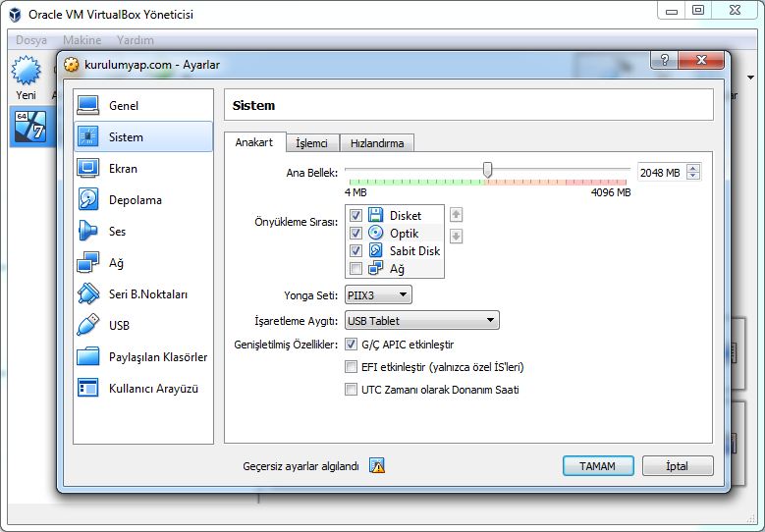
Task: Click Geçersiz ayarlar algılandı text
Action: tap(301, 466)
